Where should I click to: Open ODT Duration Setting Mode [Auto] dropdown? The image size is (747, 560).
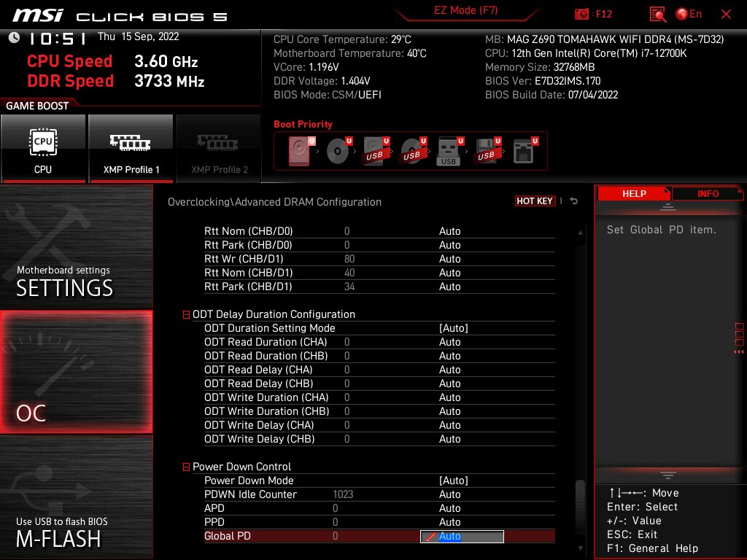[454, 328]
